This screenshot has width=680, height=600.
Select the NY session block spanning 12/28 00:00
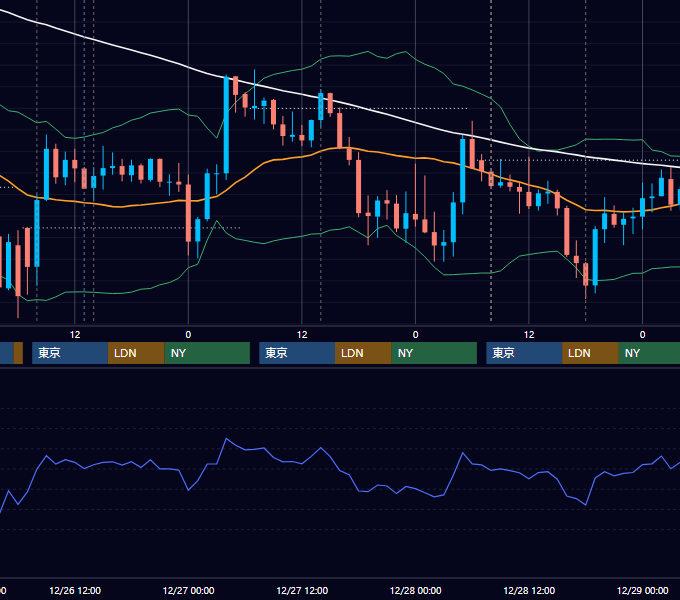pyautogui.click(x=434, y=353)
